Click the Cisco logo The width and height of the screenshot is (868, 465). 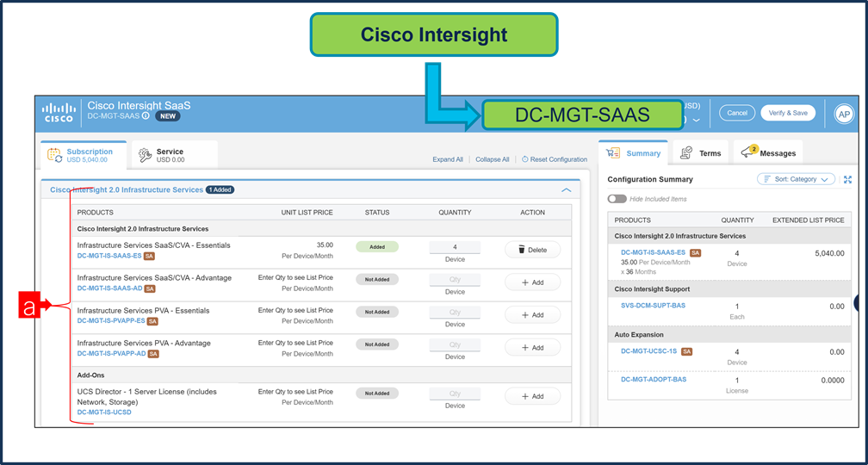pos(59,112)
